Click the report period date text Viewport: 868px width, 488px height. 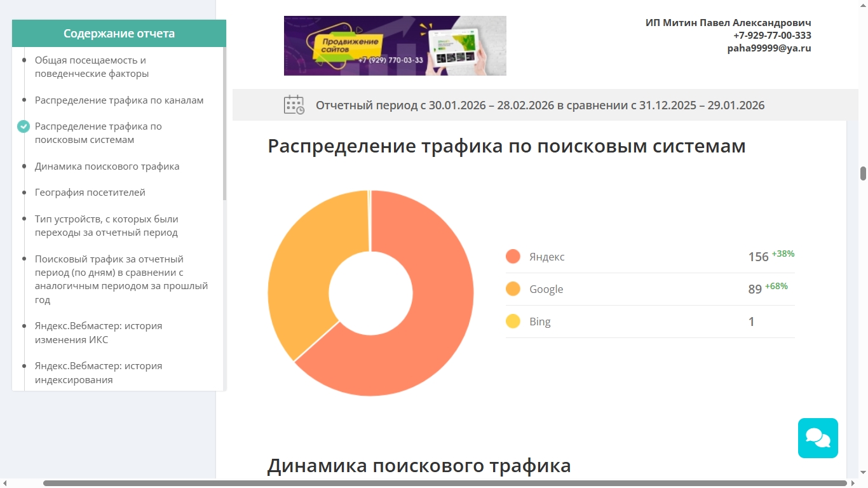point(540,105)
